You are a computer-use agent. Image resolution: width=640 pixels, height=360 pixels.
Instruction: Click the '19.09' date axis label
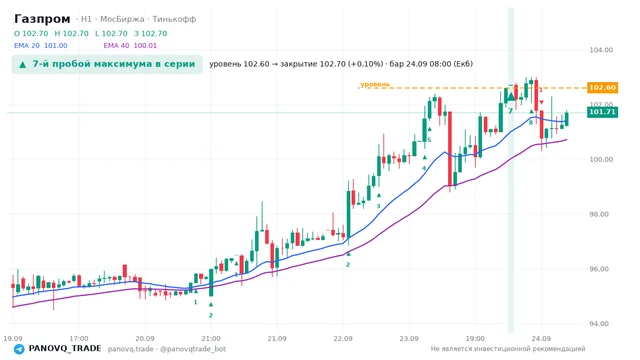point(13,338)
